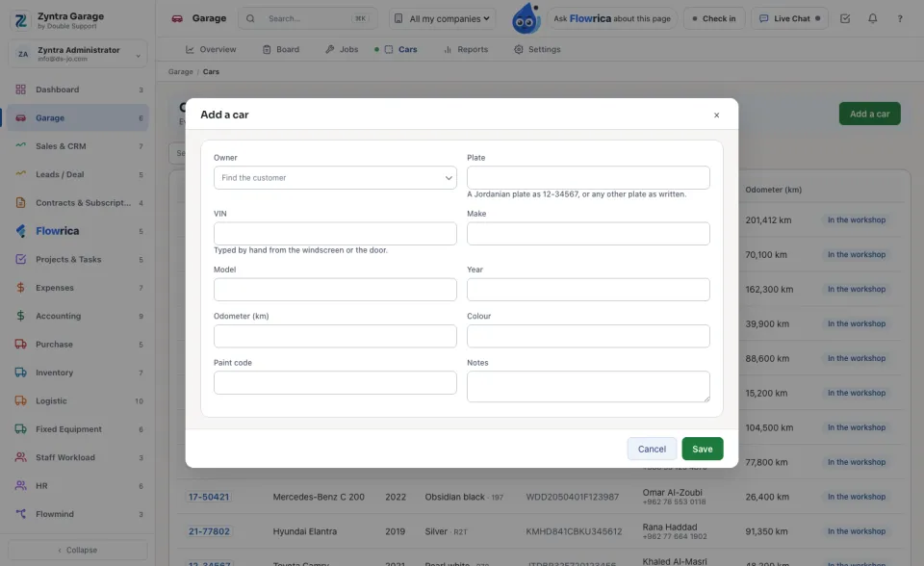Image resolution: width=924 pixels, height=566 pixels.
Task: Click the Check in button
Action: tap(714, 18)
